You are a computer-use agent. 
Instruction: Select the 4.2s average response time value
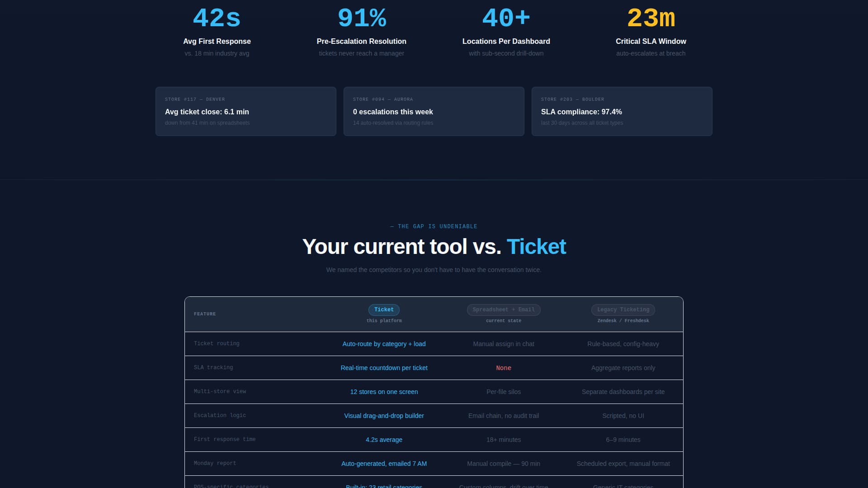(384, 439)
